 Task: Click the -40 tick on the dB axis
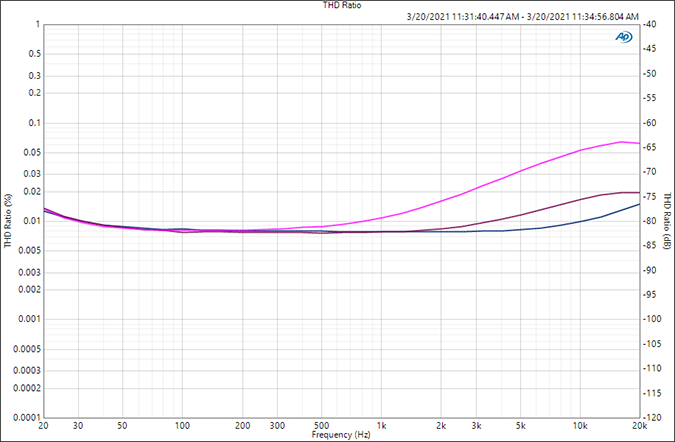pos(651,24)
